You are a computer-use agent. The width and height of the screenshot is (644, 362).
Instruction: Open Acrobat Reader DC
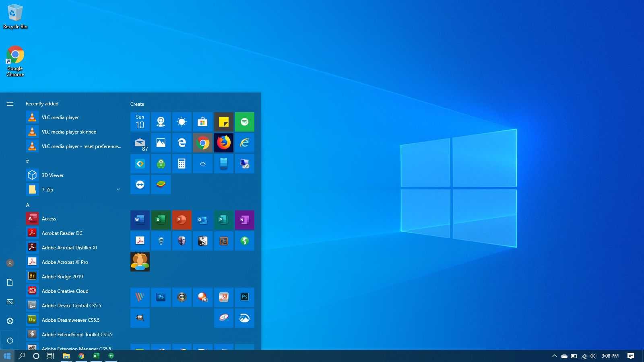74,233
